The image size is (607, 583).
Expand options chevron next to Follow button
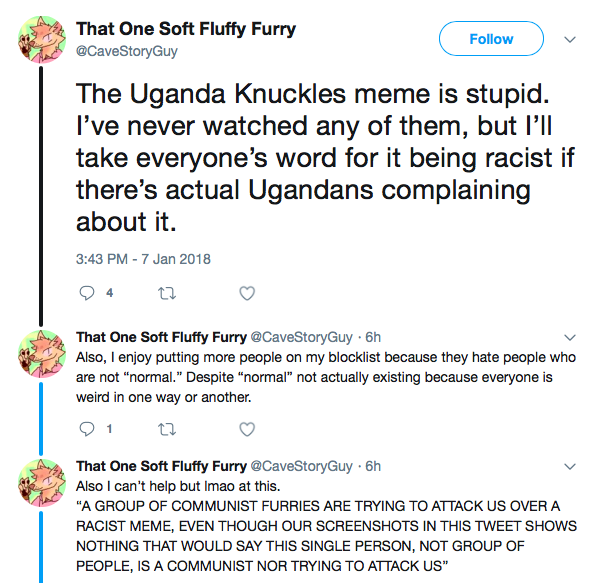click(x=570, y=39)
